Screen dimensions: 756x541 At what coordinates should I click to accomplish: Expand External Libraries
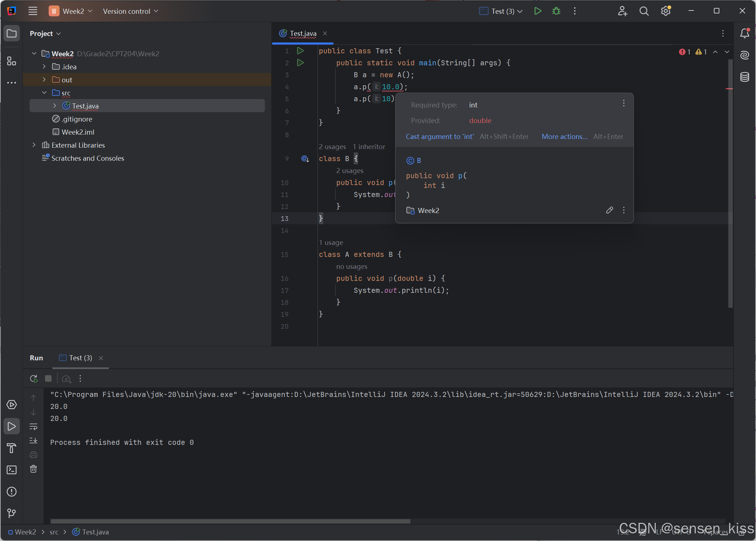(34, 145)
